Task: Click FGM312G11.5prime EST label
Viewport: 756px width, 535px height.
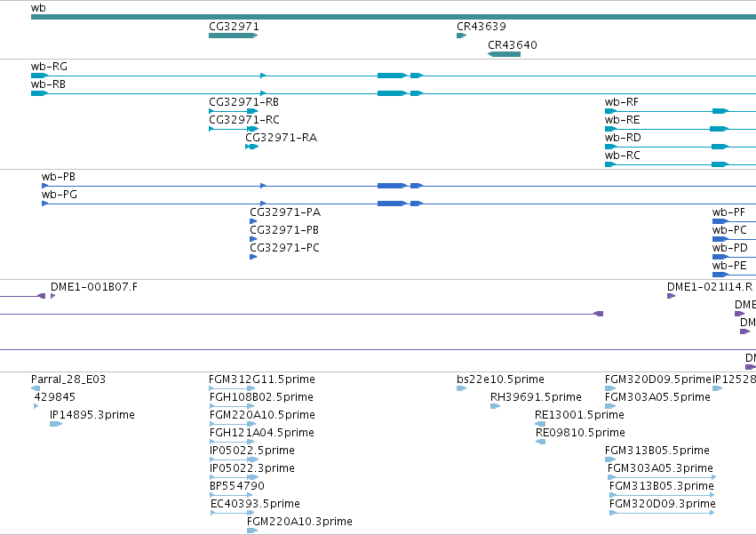Action: [x=262, y=379]
